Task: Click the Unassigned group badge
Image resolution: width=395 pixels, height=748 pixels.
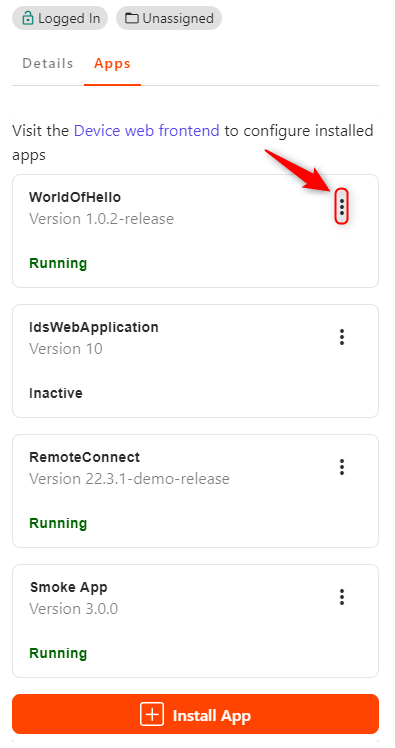Action: point(169,18)
